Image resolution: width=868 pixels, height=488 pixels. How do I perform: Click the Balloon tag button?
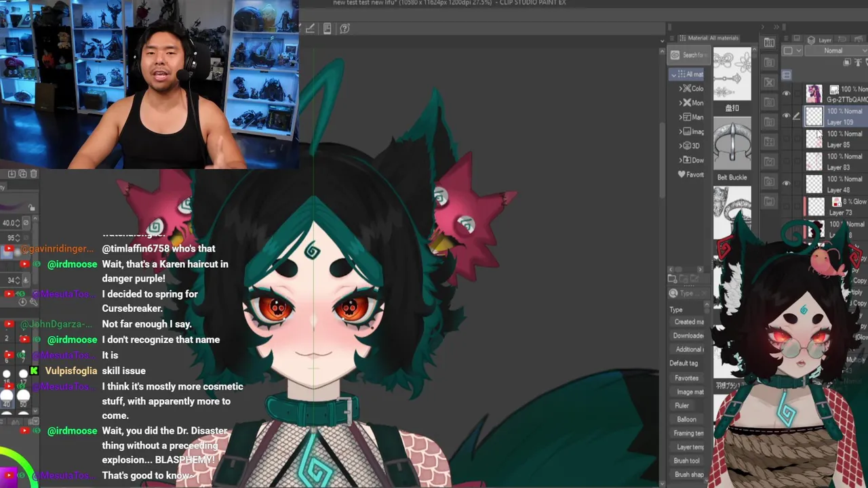[686, 420]
